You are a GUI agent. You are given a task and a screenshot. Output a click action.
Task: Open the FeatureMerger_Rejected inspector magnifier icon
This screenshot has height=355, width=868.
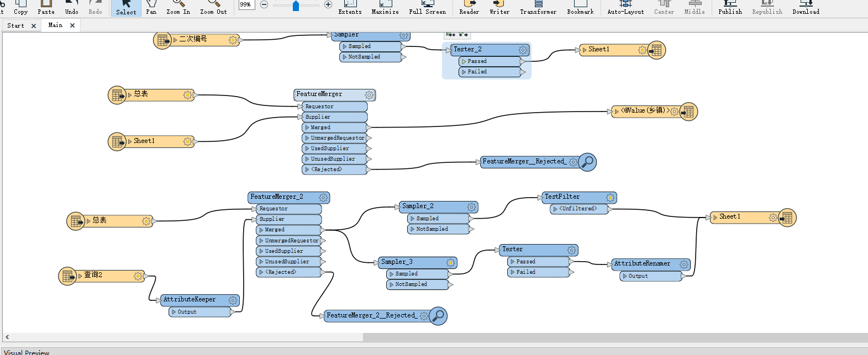point(587,162)
